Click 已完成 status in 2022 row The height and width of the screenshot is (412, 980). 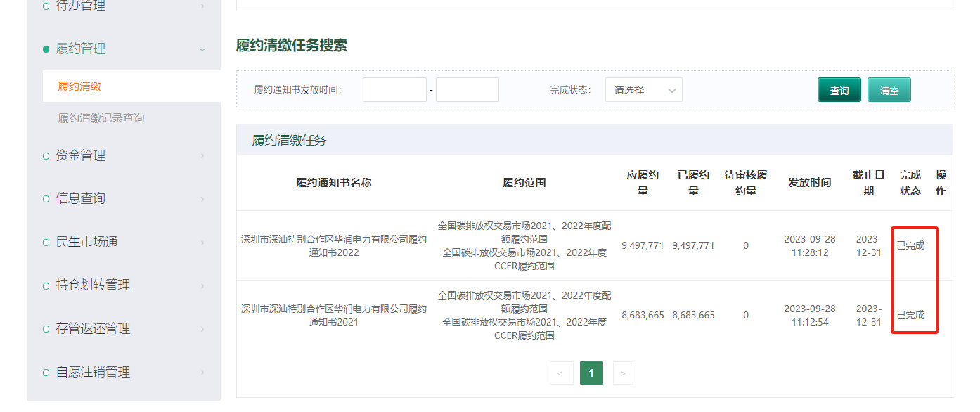pyautogui.click(x=910, y=245)
